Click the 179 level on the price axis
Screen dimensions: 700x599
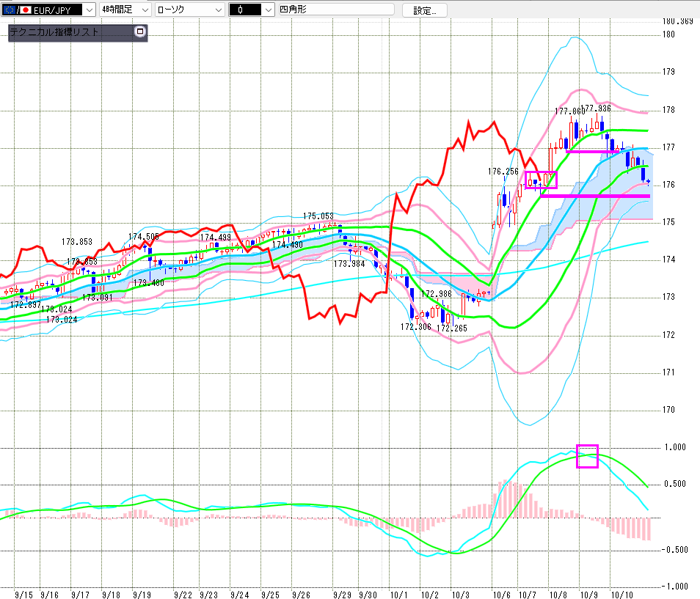pos(668,72)
